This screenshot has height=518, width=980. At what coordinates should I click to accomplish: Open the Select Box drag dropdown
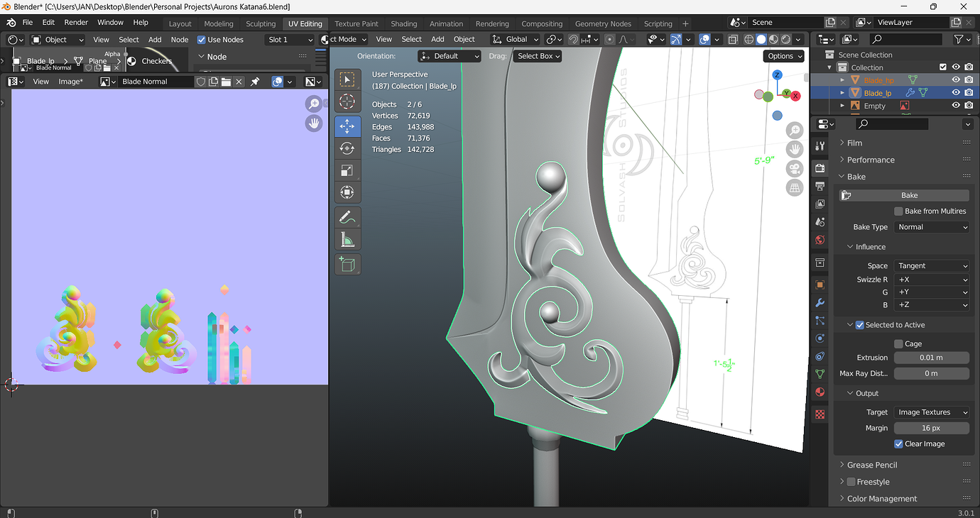(538, 56)
